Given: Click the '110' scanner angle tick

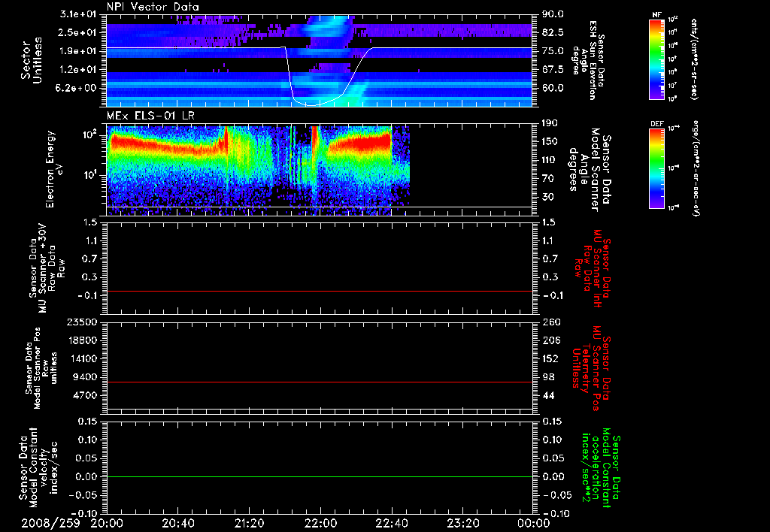Looking at the screenshot, I should click(550, 160).
